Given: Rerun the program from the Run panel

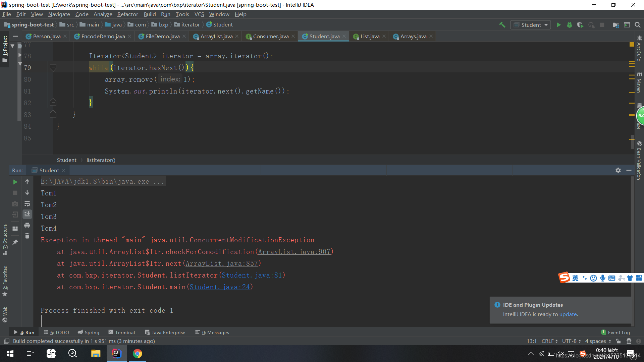Looking at the screenshot, I should 15,182.
